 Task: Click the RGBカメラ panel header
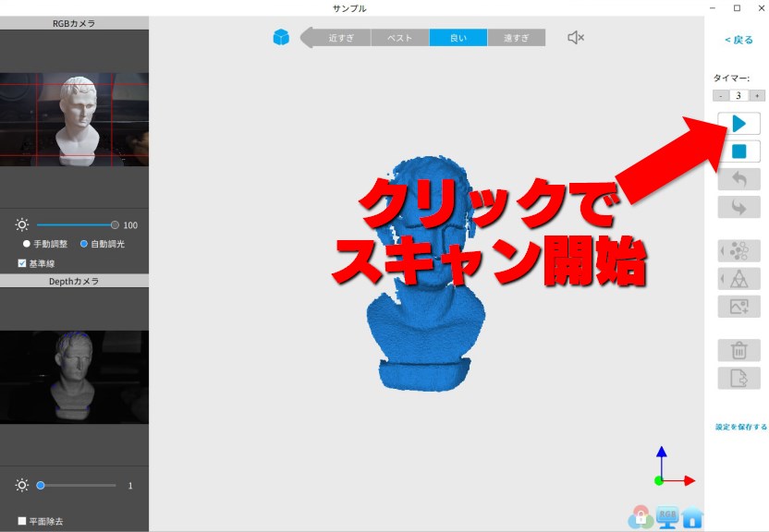74,23
